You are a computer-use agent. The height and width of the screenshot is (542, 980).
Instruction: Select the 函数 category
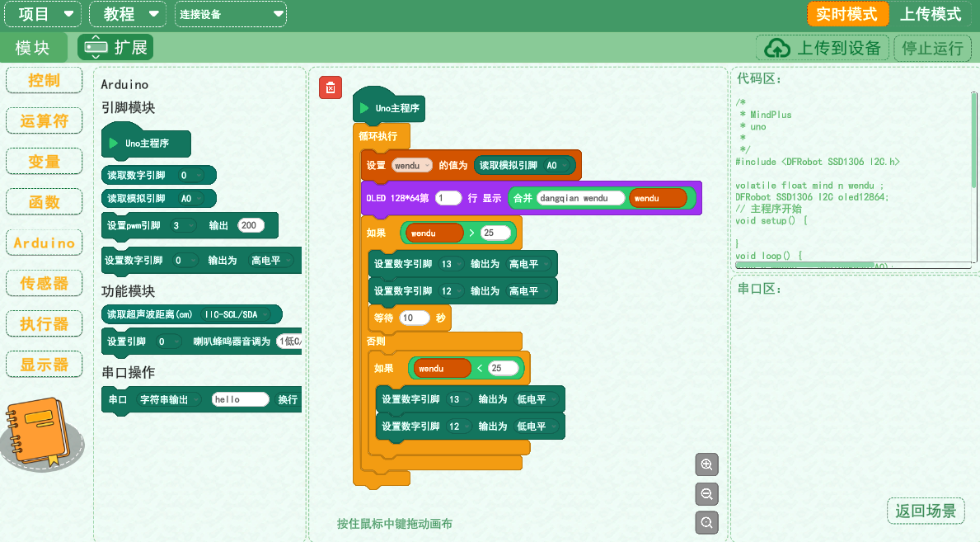44,202
